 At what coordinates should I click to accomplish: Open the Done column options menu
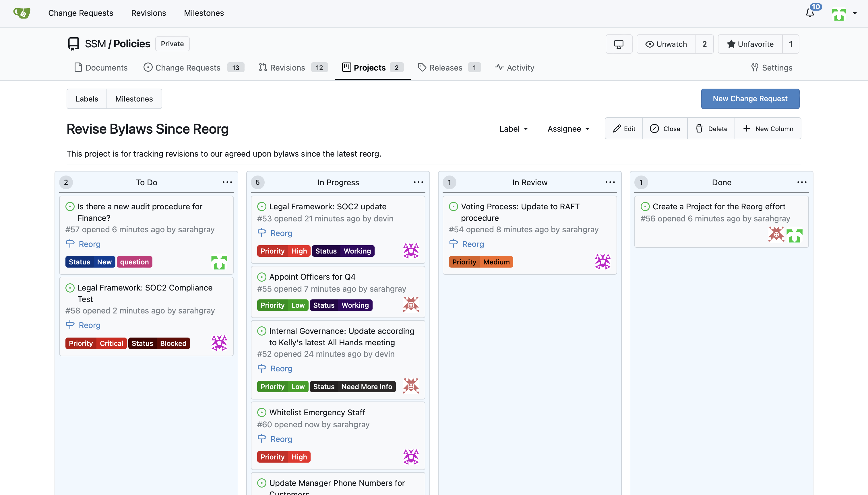pos(802,182)
